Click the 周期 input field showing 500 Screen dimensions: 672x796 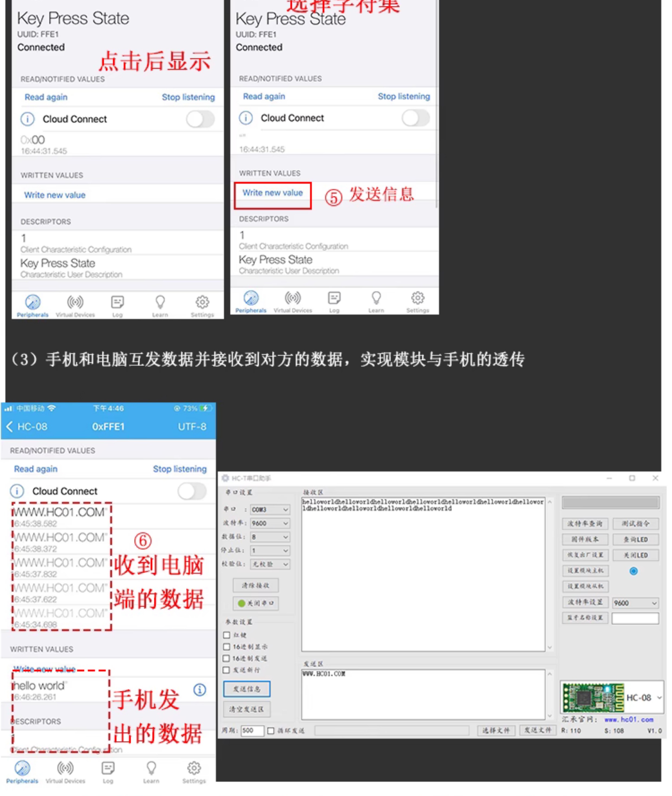[253, 730]
